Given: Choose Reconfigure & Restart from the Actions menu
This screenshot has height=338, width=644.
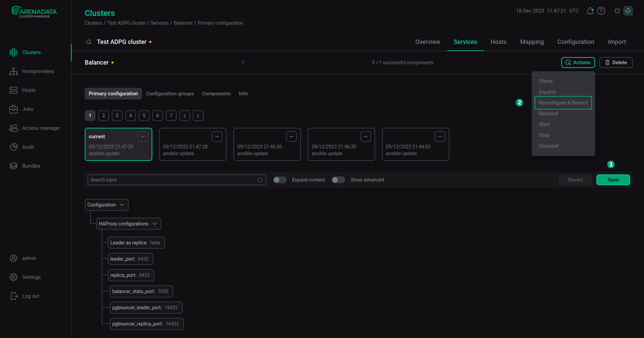Looking at the screenshot, I should 563,103.
